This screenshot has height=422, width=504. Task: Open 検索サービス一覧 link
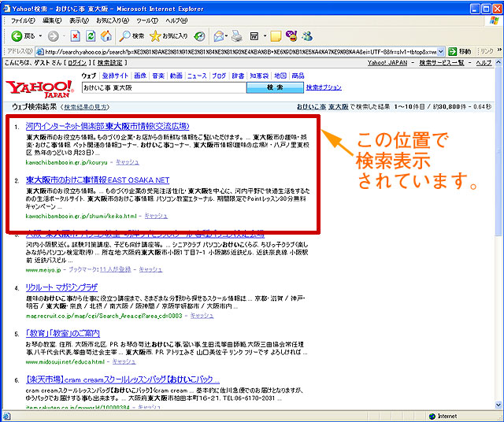[442, 63]
